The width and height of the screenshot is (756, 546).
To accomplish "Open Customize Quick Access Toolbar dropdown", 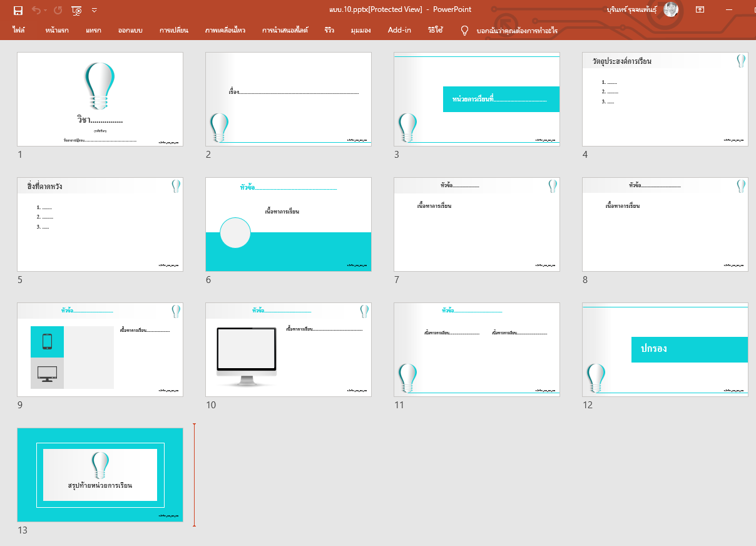I will [x=94, y=10].
